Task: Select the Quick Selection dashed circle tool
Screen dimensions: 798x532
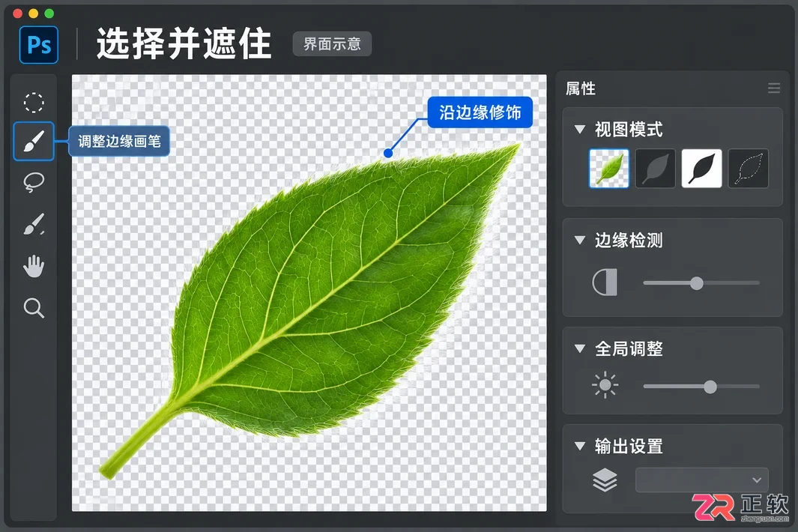Action: click(x=34, y=103)
